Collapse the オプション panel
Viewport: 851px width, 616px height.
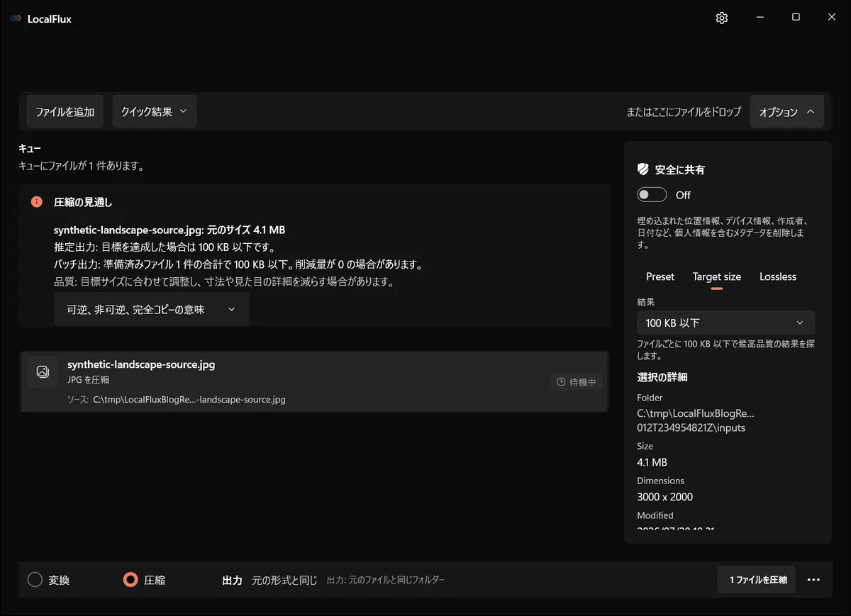click(x=787, y=112)
